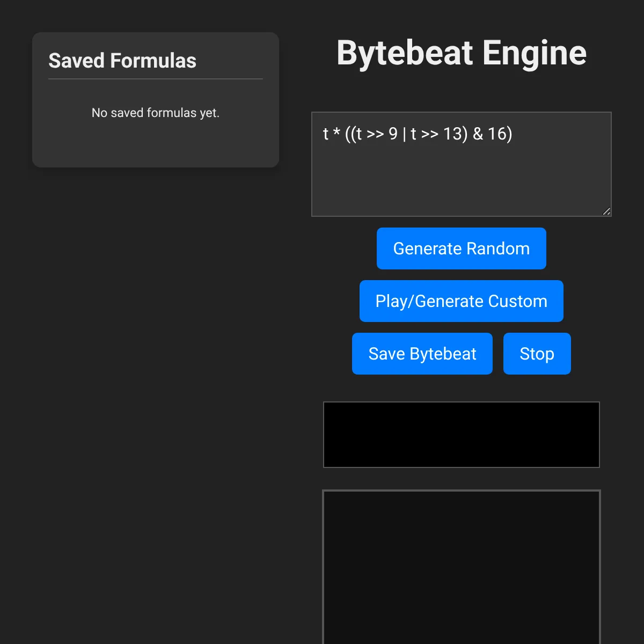Image resolution: width=644 pixels, height=644 pixels.
Task: Click the 'No saved formulas yet' message
Action: (x=155, y=113)
